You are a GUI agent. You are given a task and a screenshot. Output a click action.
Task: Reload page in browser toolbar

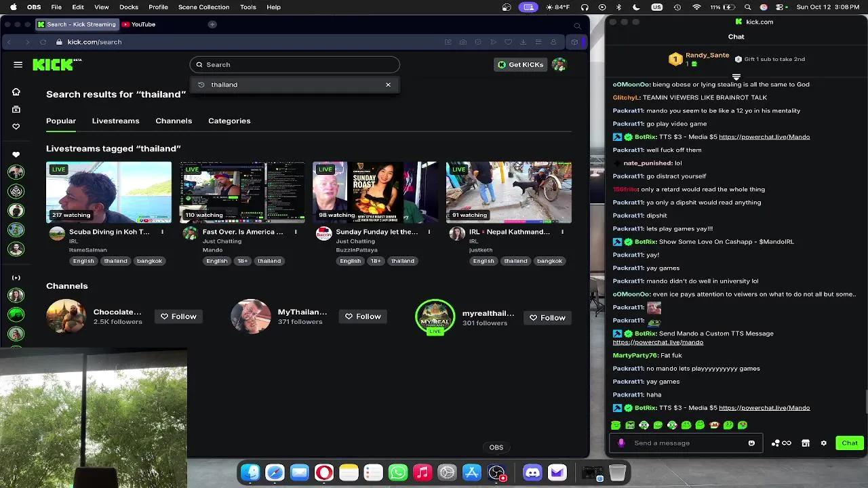[x=43, y=42]
